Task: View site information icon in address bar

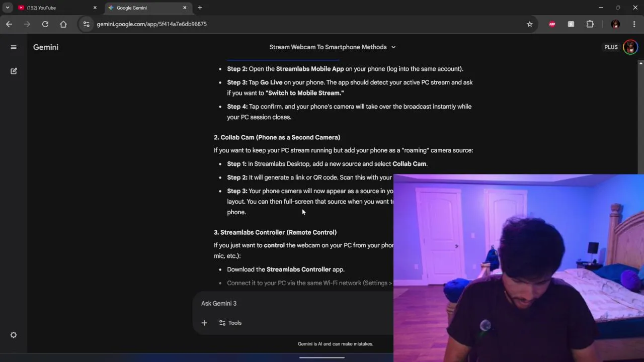Action: (x=87, y=24)
